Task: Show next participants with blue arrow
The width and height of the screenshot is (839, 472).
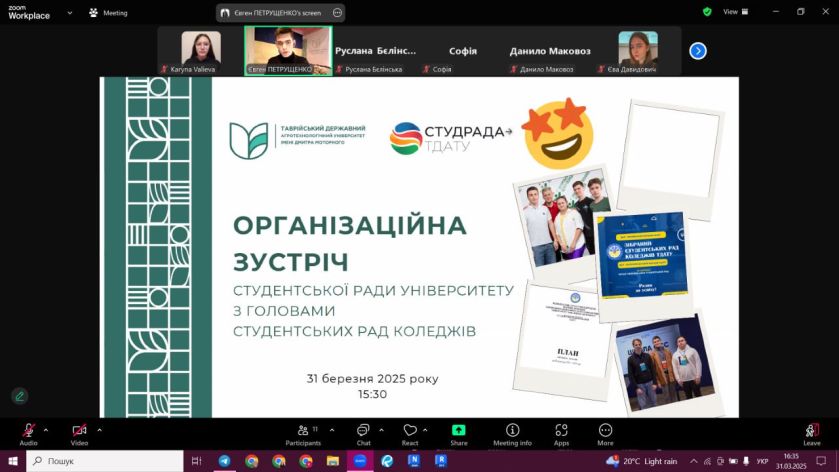Action: click(698, 51)
